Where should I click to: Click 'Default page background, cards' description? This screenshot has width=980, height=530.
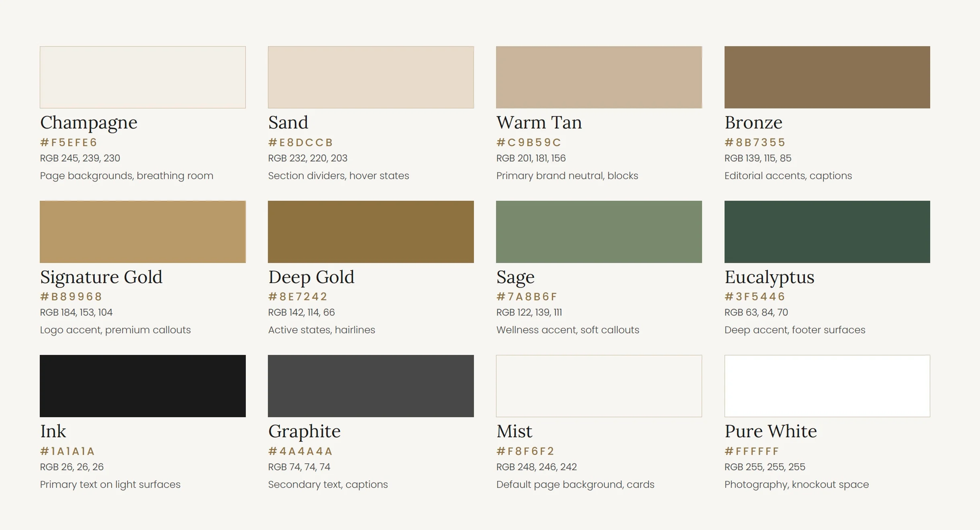pos(576,485)
